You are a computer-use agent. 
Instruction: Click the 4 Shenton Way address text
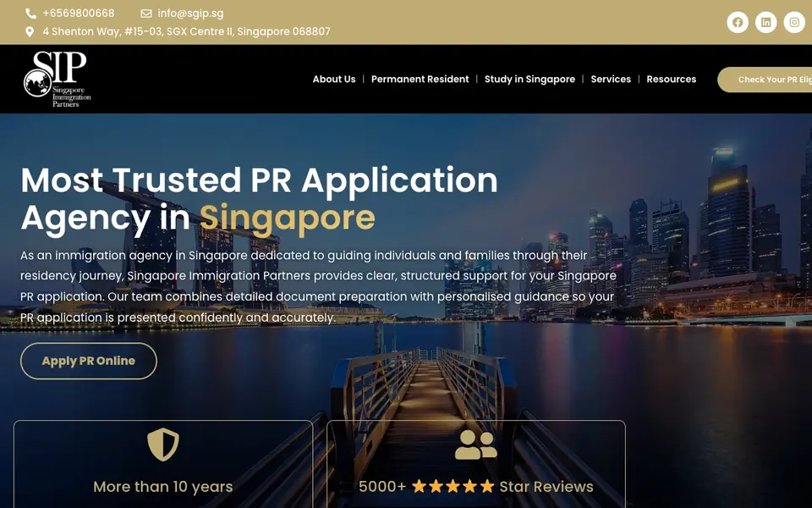(186, 31)
